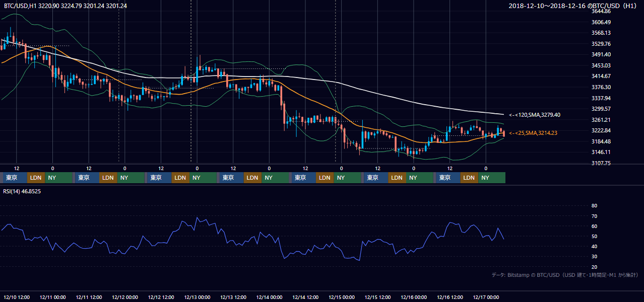Click the 12/16 00:00 time axis label
Viewport: 644px width, 302px height.
point(414,297)
